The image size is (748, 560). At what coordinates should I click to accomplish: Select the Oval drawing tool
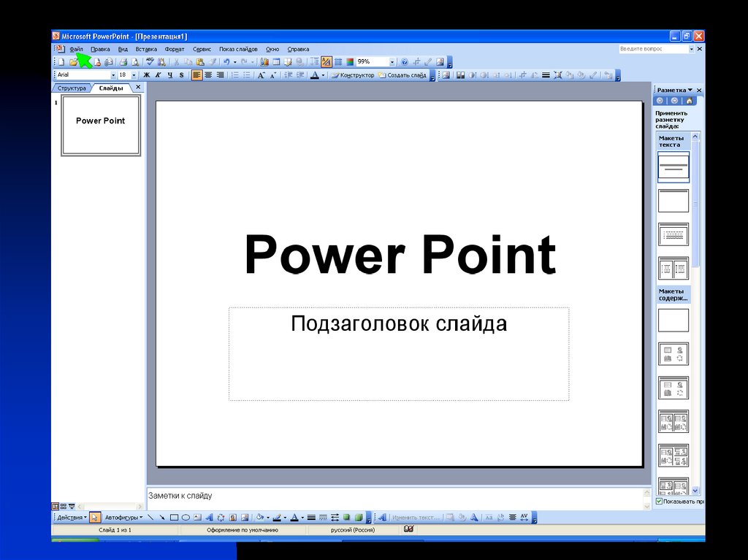186,518
